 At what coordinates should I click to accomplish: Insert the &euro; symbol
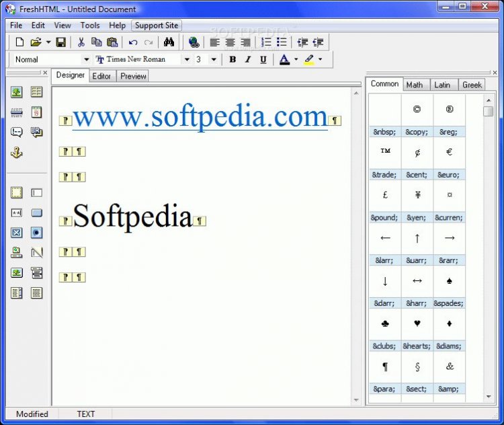(x=449, y=152)
